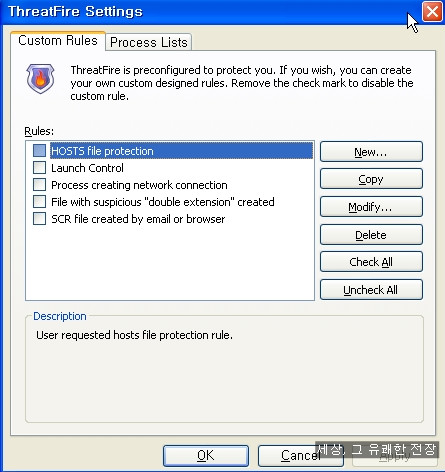Click the ThreatFire shield flame icon
Image resolution: width=445 pixels, height=472 pixels.
(40, 79)
